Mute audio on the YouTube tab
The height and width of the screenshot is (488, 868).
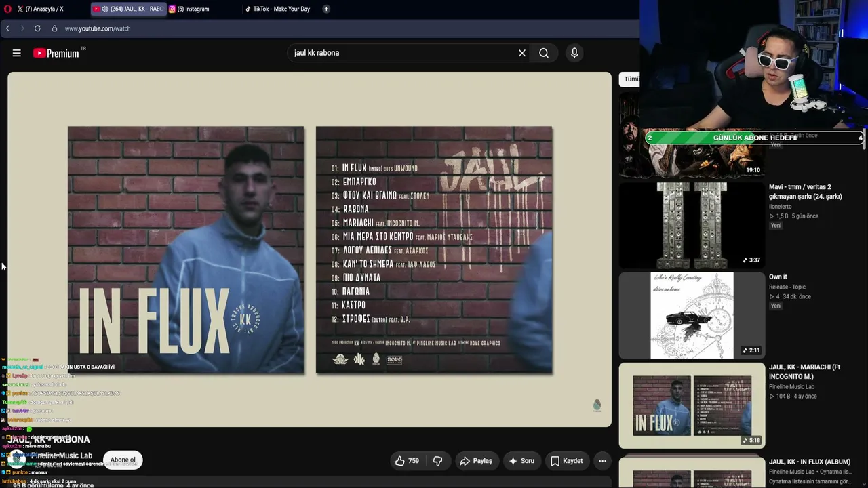point(105,9)
